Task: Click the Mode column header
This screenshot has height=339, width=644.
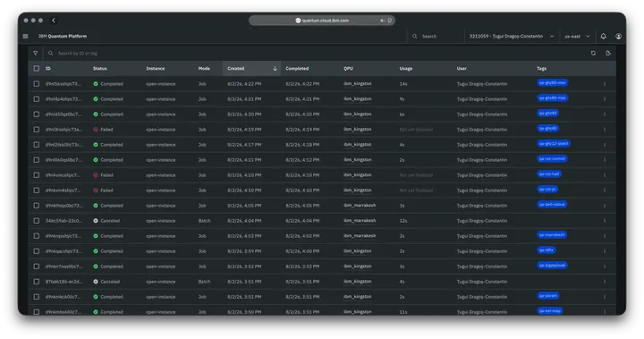Action: click(204, 69)
